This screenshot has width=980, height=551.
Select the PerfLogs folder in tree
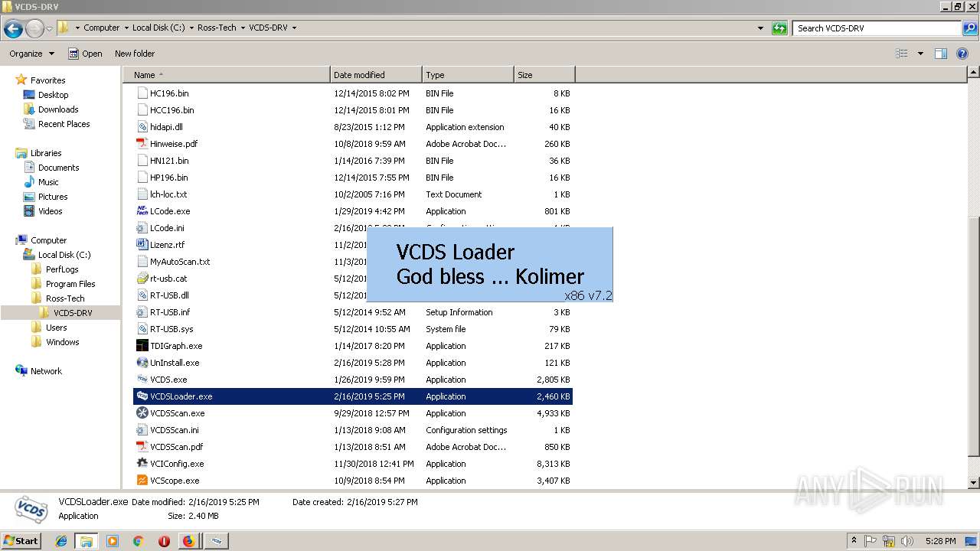(x=62, y=269)
